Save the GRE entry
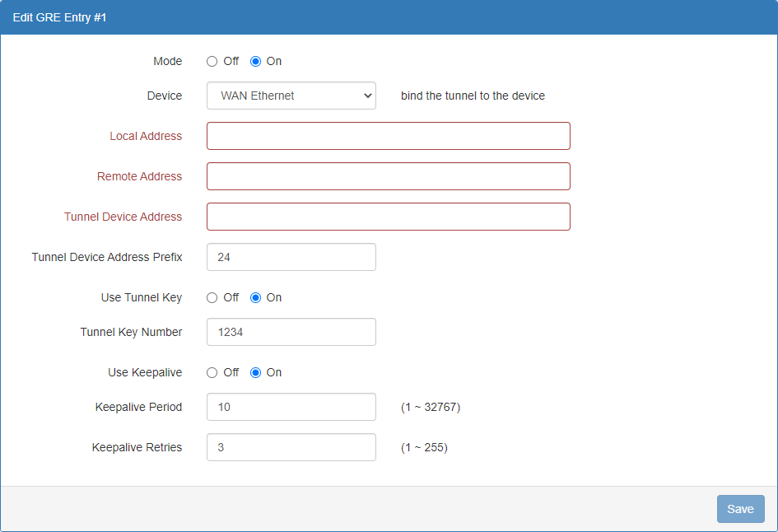778x532 pixels. (740, 509)
